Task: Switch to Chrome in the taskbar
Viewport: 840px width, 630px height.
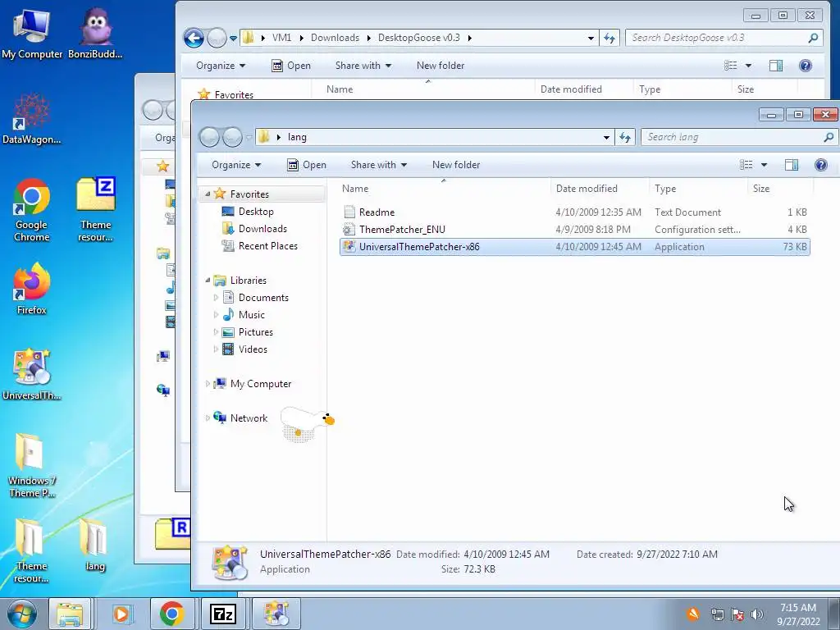Action: point(172,614)
